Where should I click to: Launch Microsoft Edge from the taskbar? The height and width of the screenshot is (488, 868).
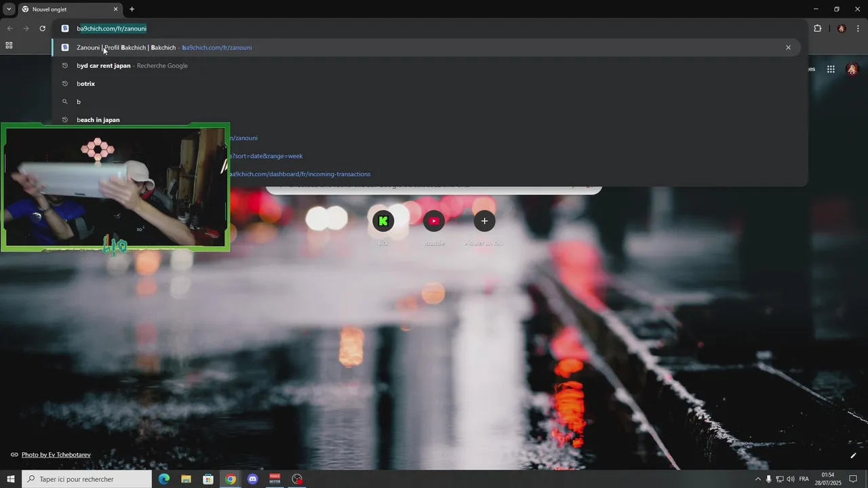tap(163, 479)
